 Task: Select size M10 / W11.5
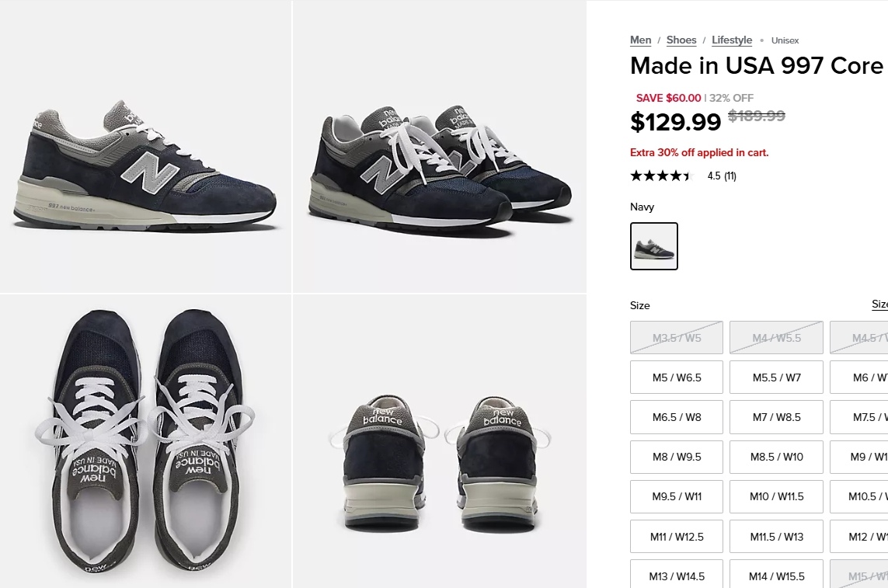(x=776, y=496)
